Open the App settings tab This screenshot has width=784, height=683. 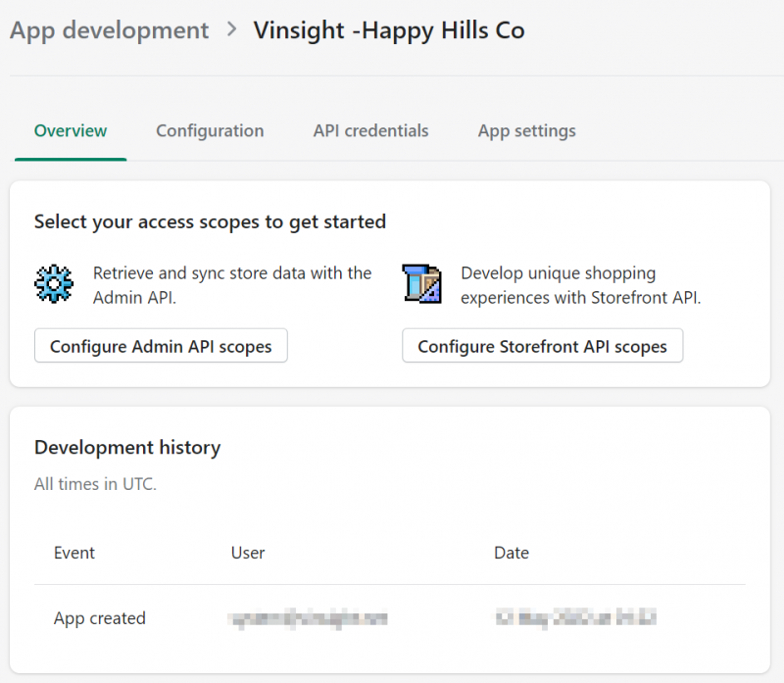coord(527,130)
